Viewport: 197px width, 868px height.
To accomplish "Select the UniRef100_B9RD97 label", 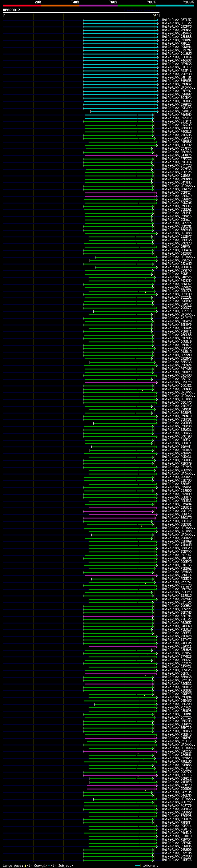I will (177, 94).
